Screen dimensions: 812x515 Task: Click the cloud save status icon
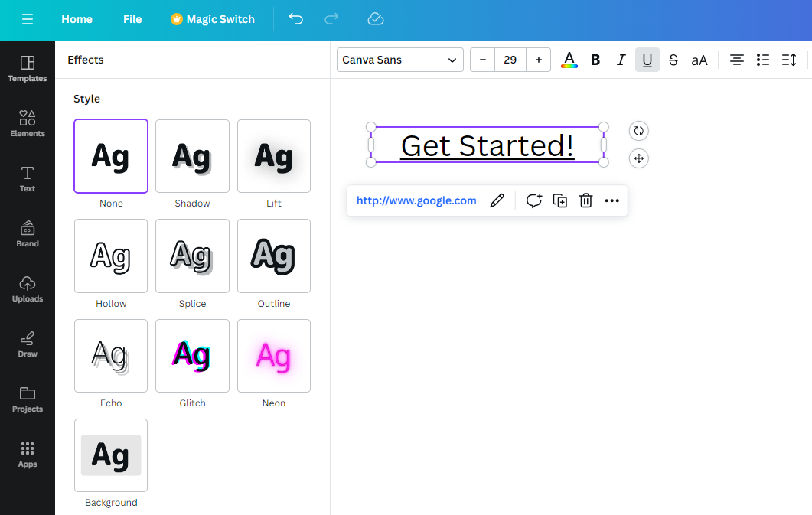[376, 19]
